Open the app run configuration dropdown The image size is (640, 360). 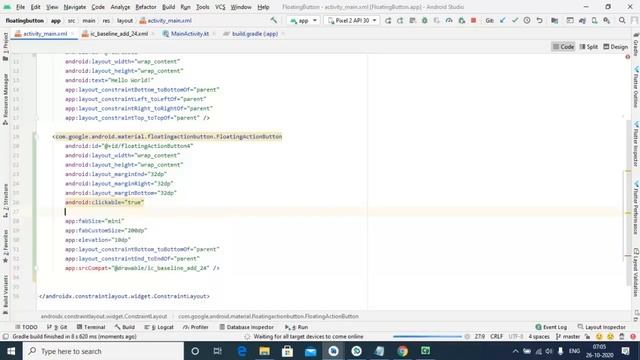[x=303, y=20]
